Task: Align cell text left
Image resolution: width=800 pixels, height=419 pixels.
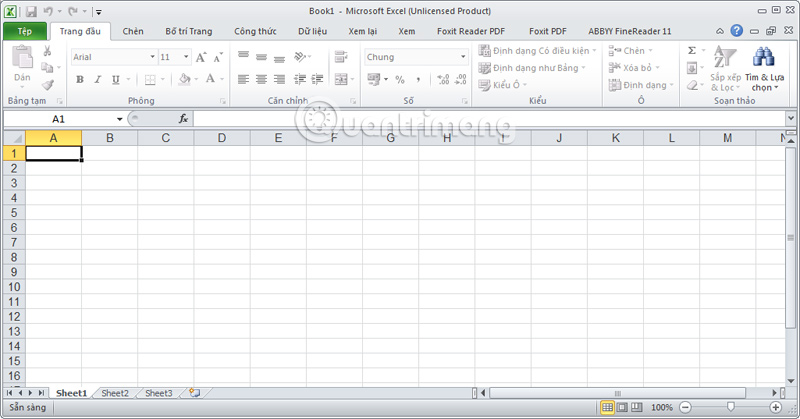Action: coord(243,79)
